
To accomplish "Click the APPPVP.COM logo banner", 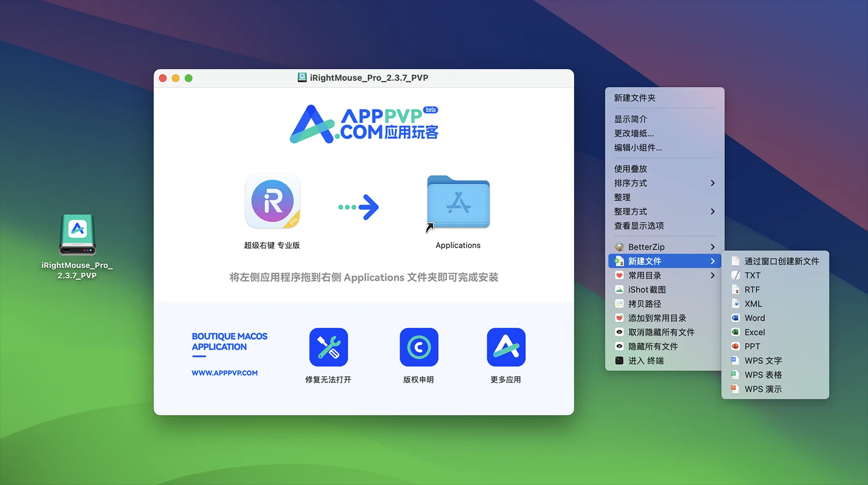I will pos(364,124).
